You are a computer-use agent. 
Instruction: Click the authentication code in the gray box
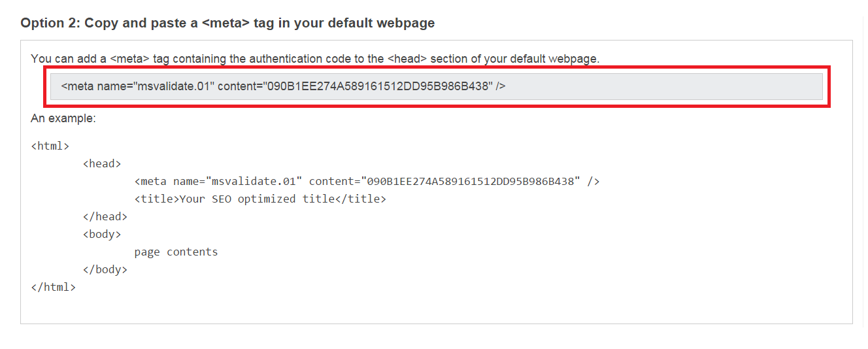[x=378, y=86]
